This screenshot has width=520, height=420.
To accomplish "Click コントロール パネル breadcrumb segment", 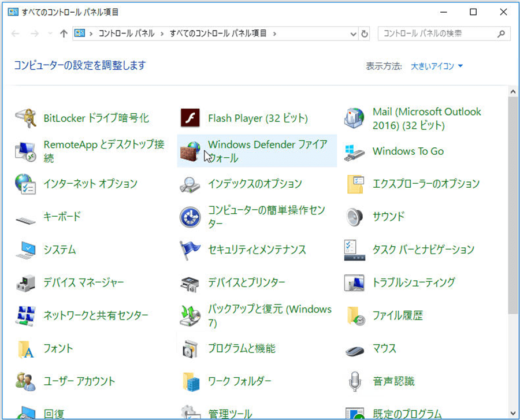I will point(127,34).
